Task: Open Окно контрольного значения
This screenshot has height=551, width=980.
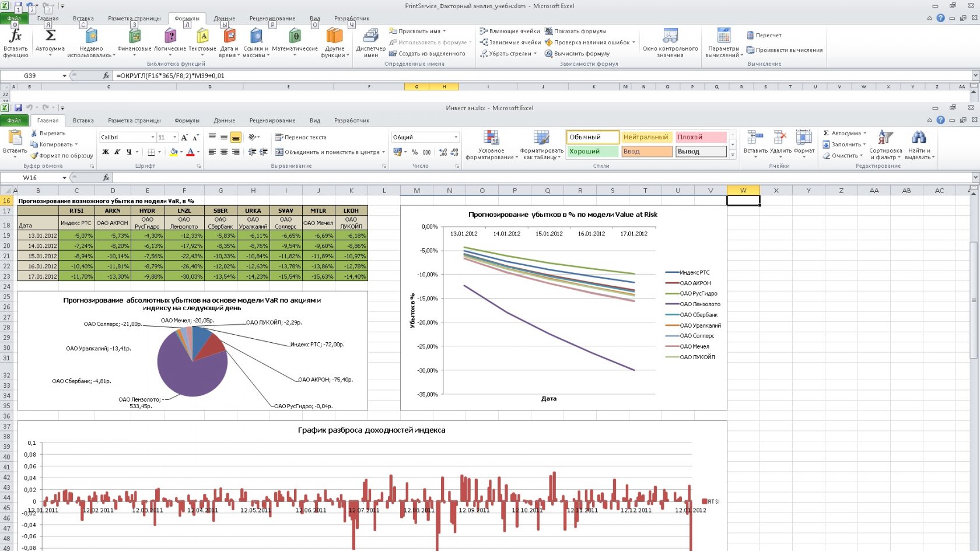Action: tap(670, 43)
